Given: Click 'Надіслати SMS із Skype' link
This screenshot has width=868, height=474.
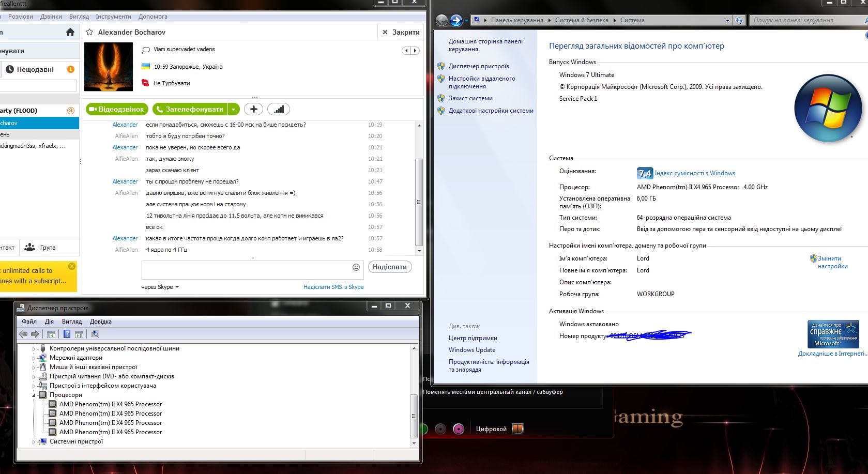Looking at the screenshot, I should coord(333,287).
